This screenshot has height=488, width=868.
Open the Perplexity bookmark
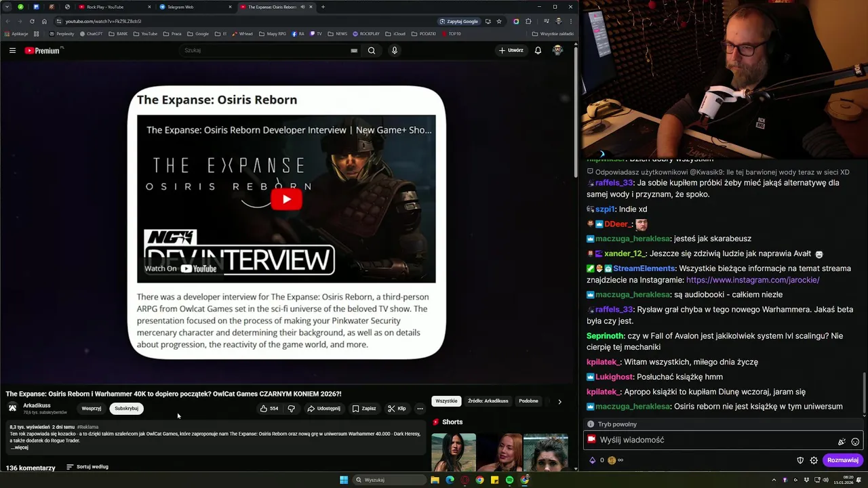point(62,33)
